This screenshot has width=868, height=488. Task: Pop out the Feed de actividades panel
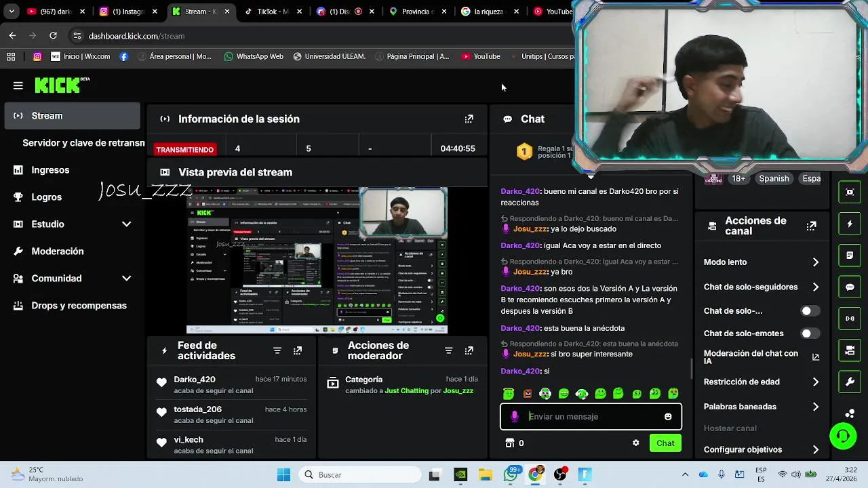(x=298, y=350)
